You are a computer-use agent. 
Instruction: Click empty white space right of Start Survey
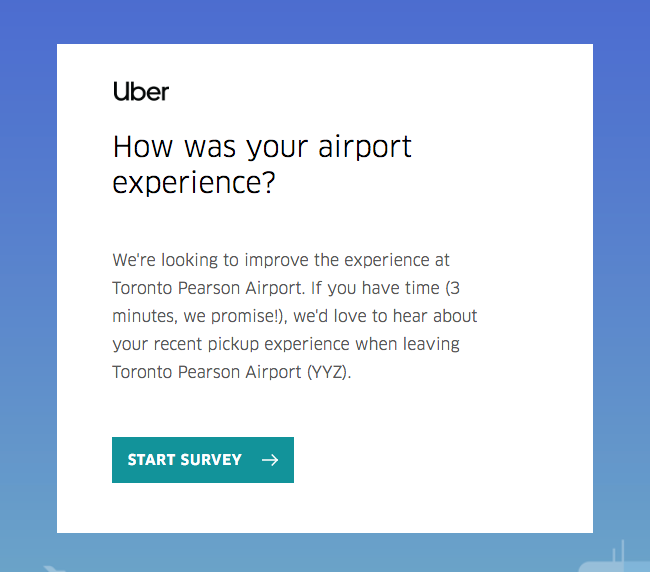coord(435,460)
